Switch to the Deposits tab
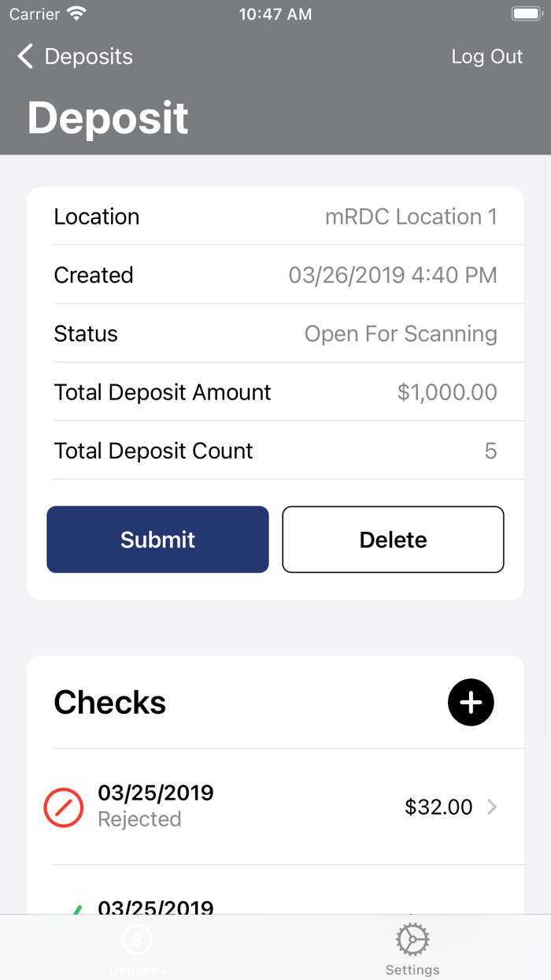This screenshot has width=551, height=980. [137, 948]
